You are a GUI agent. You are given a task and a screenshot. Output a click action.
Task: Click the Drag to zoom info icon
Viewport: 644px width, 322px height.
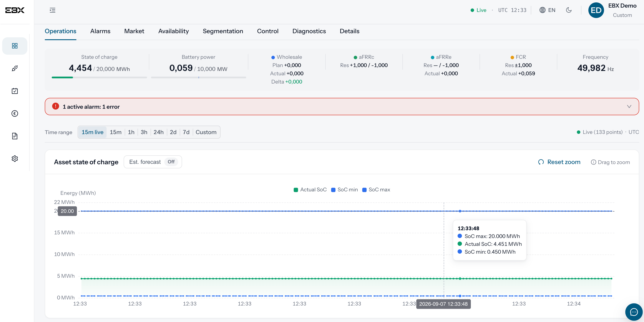tap(593, 162)
